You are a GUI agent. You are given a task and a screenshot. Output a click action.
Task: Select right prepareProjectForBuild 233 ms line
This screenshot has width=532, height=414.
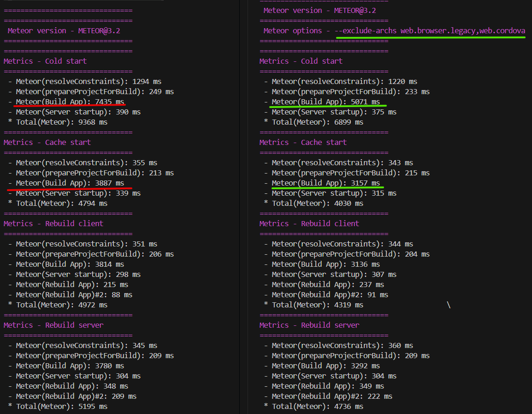pos(347,92)
